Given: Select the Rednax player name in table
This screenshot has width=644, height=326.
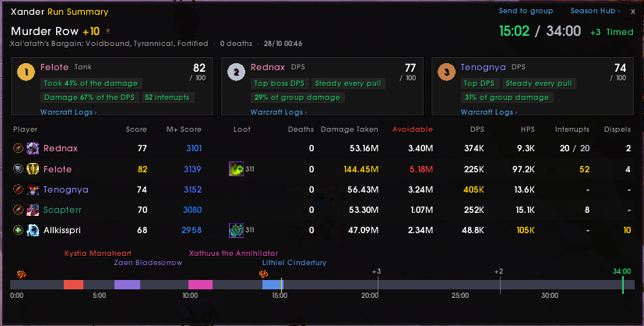Looking at the screenshot, I should pyautogui.click(x=61, y=148).
